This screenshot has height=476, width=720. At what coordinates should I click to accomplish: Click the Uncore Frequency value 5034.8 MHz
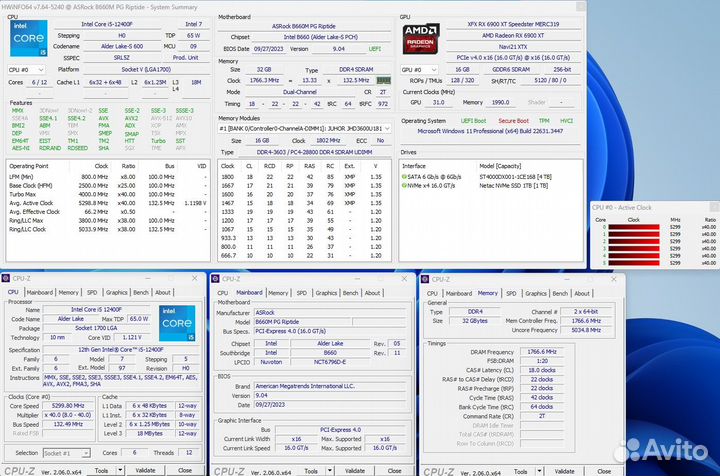click(586, 330)
